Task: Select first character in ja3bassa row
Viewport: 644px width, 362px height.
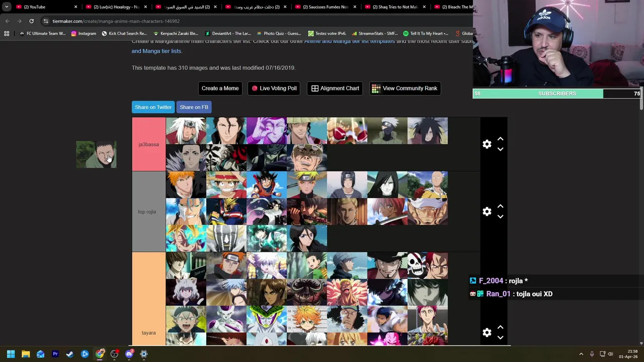Action: tap(186, 131)
